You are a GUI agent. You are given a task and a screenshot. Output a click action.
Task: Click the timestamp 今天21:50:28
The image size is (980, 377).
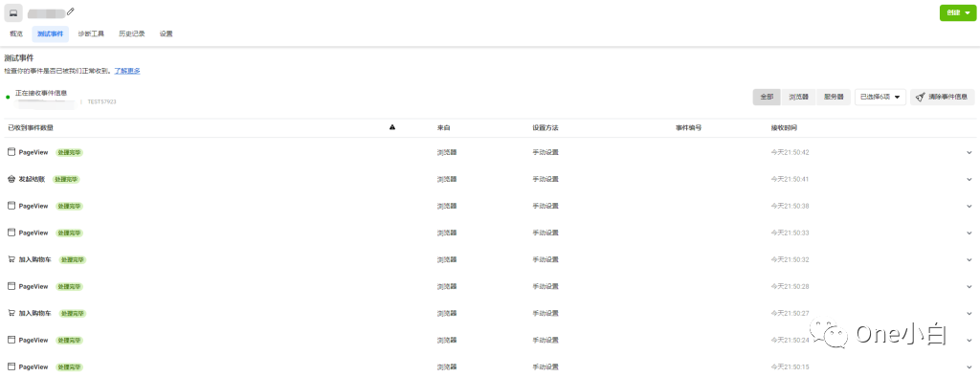click(x=790, y=287)
